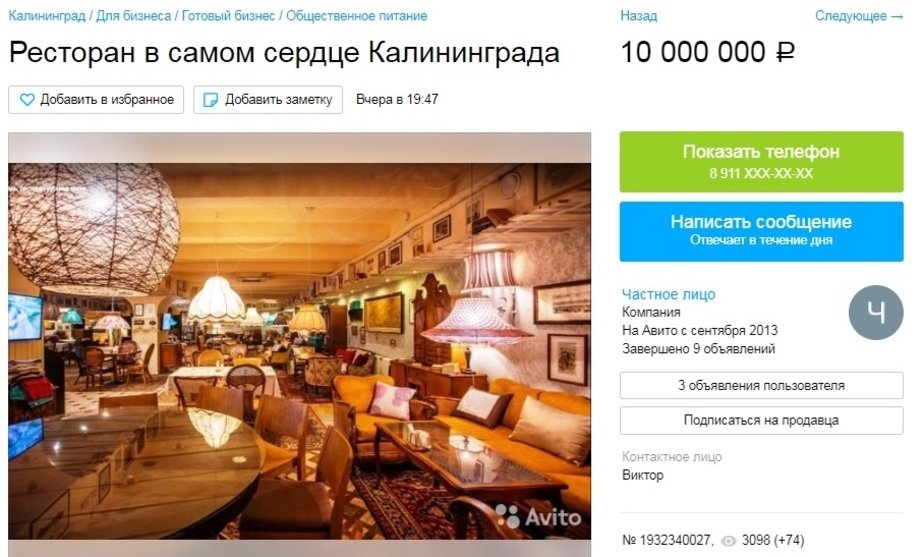Click the note icon beside Добавить заметку
This screenshot has height=557, width=924.
click(x=210, y=100)
